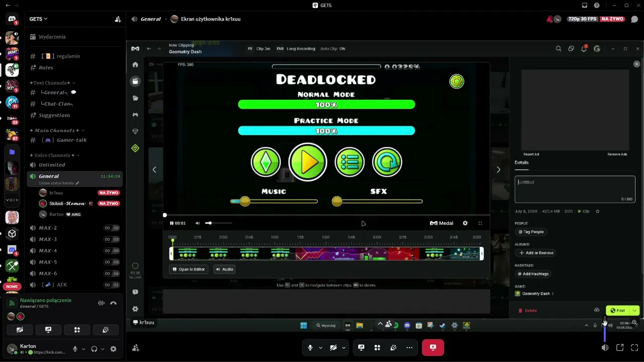Pop out the stream window
Viewport: 644px width, 362px height.
[x=620, y=347]
